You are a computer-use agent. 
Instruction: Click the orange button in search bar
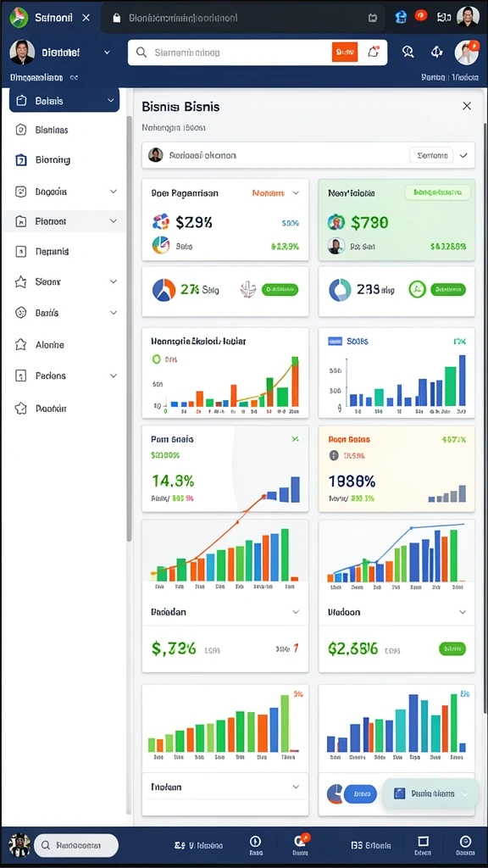pos(345,52)
